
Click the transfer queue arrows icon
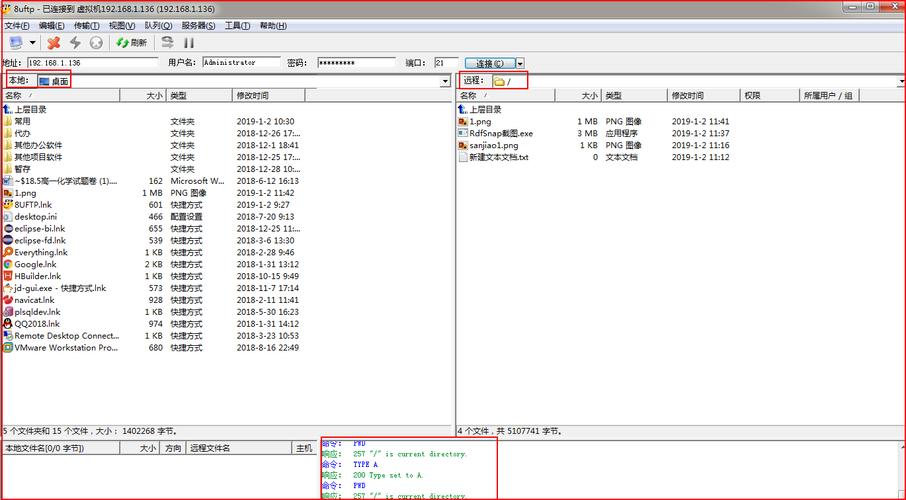click(167, 42)
